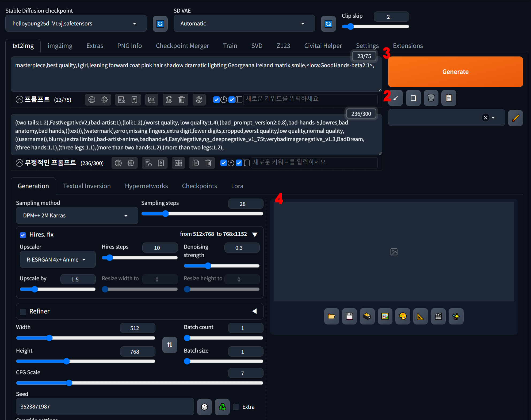Open the Upscaler R-ESRGAN dropdown
The image size is (531, 420).
[58, 259]
